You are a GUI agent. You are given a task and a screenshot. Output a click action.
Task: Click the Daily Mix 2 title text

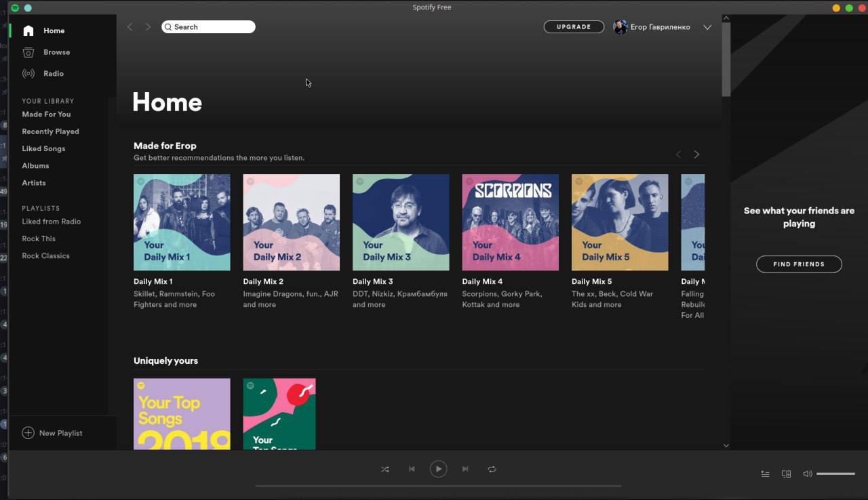click(263, 281)
